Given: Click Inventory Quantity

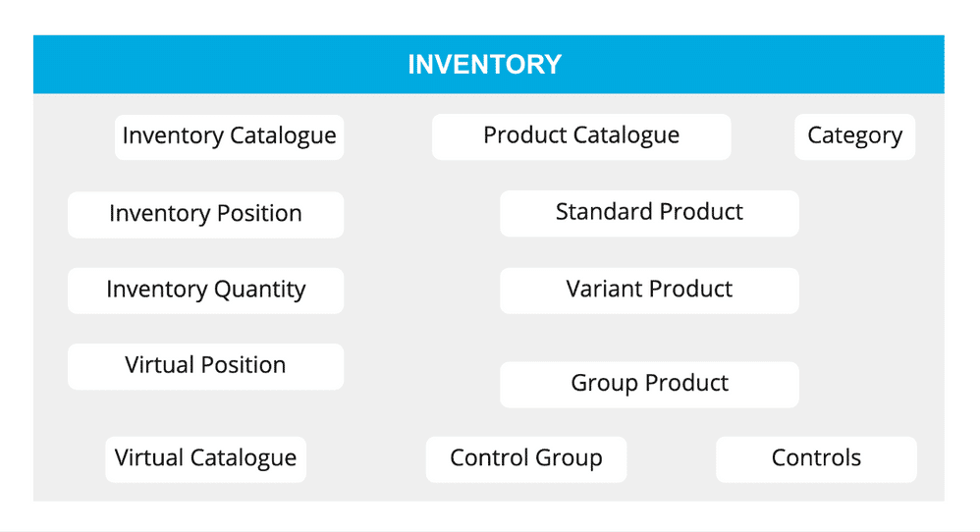Looking at the screenshot, I should (205, 291).
